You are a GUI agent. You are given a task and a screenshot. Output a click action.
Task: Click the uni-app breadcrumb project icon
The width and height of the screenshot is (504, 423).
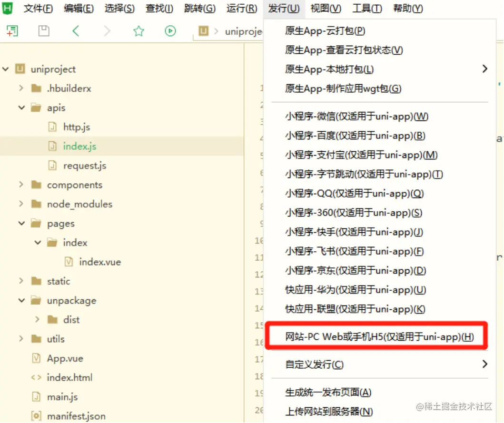tap(204, 31)
